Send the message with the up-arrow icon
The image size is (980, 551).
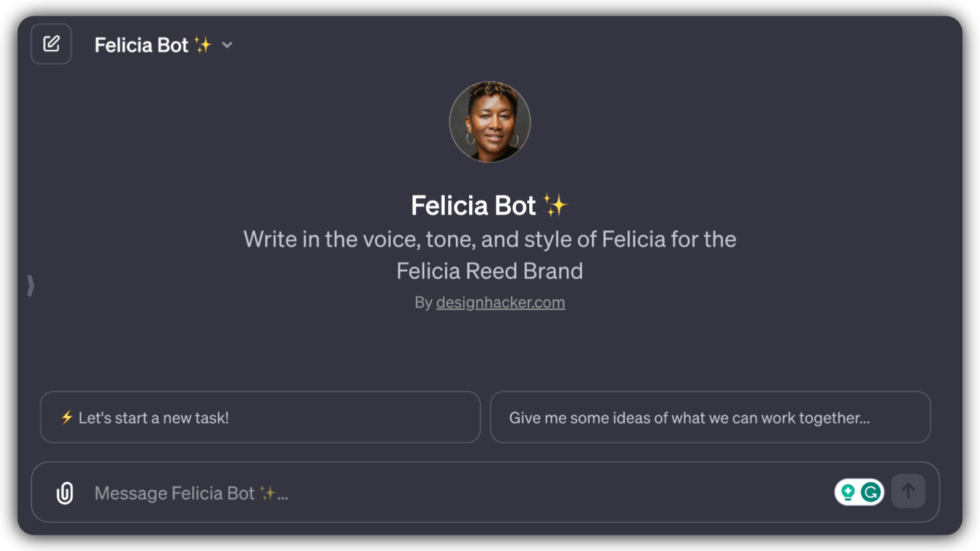tap(908, 492)
